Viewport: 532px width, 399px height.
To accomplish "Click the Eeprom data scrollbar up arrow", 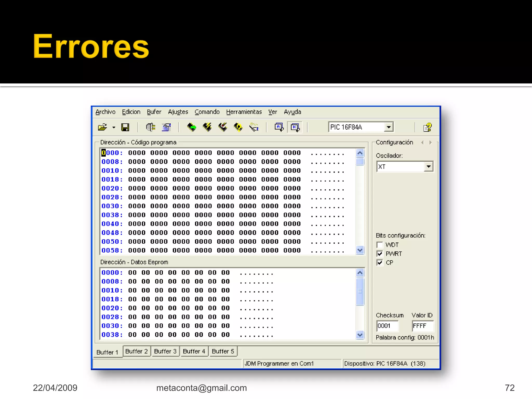I will [x=360, y=272].
